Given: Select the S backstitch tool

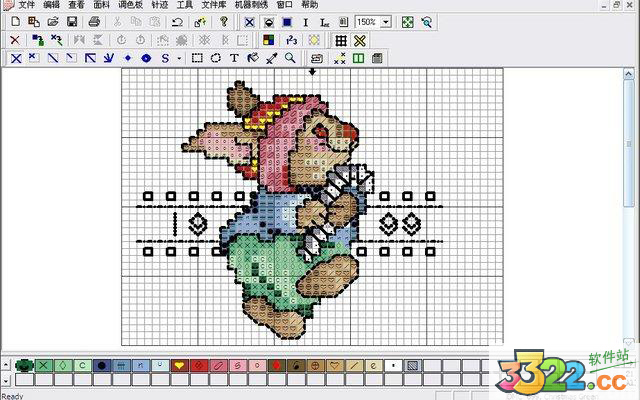Looking at the screenshot, I should click(165, 58).
